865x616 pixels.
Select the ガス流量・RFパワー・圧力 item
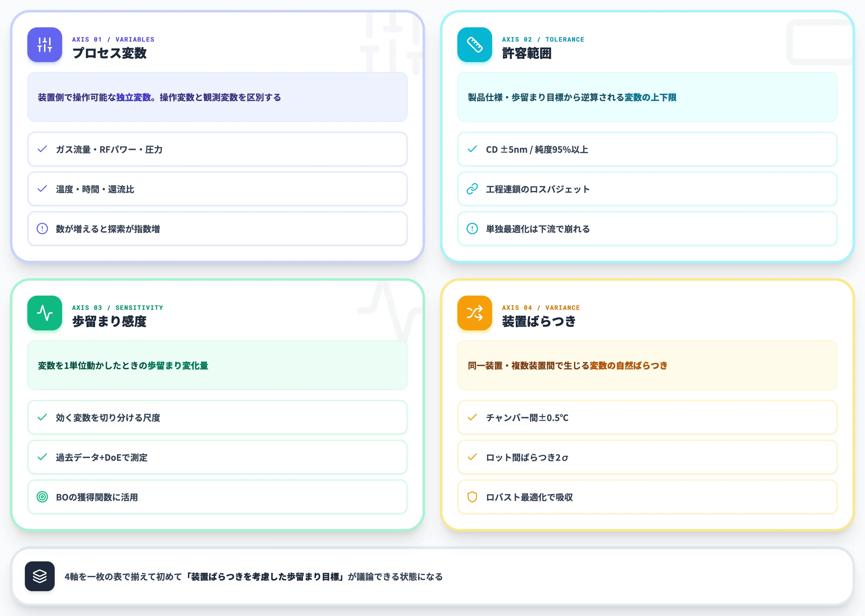(x=217, y=149)
